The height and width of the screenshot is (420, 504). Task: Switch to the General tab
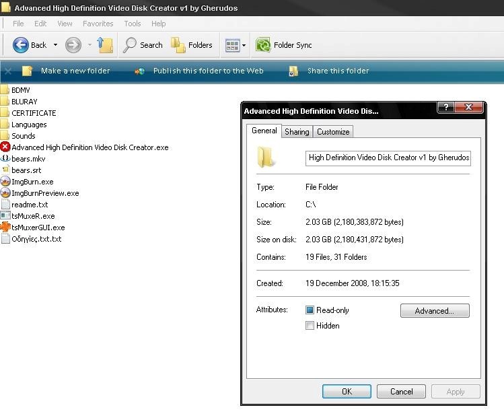pos(264,131)
